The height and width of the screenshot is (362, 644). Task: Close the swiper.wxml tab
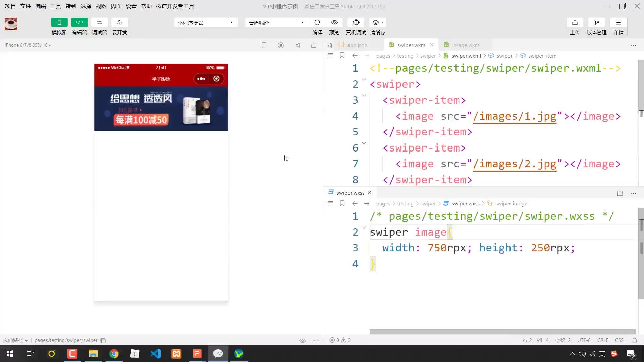432,45
